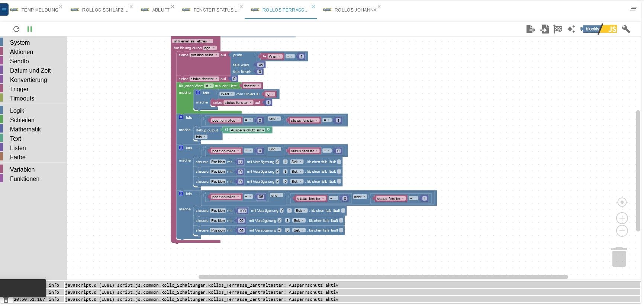Switch to TEMP MELDUNG tab

(x=40, y=10)
